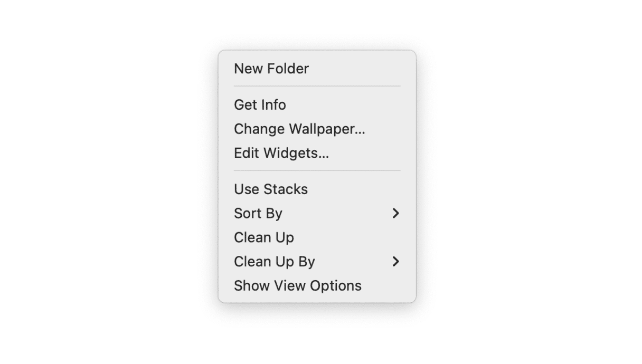
Task: Click the Clean Up By label text
Action: pyautogui.click(x=275, y=262)
